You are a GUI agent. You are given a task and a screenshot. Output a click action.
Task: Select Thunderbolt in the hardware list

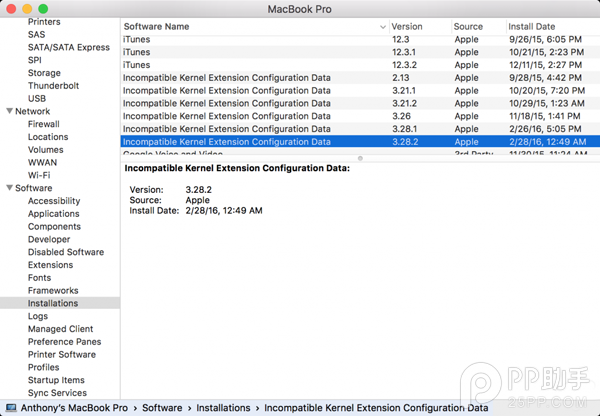pyautogui.click(x=53, y=86)
